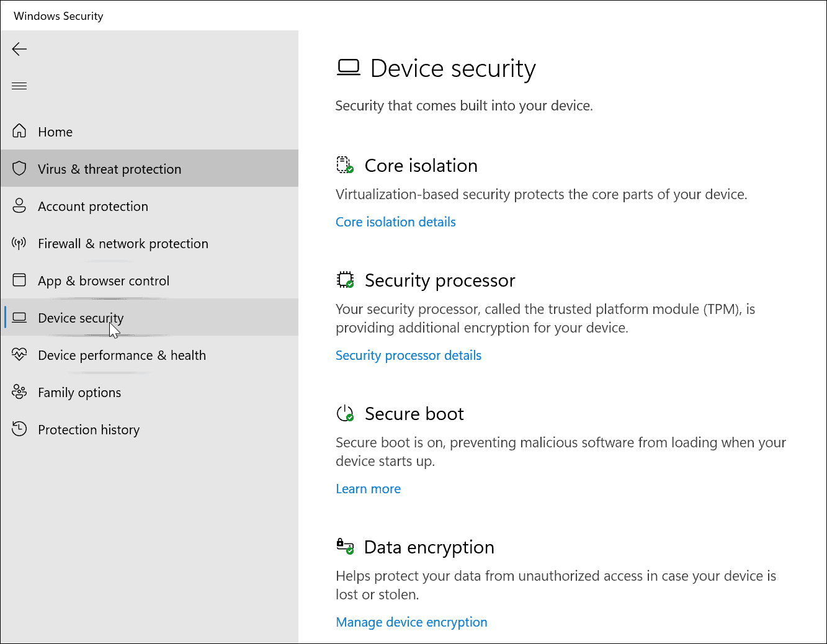827x644 pixels.
Task: Select the Firewall & network protection icon
Action: [19, 243]
